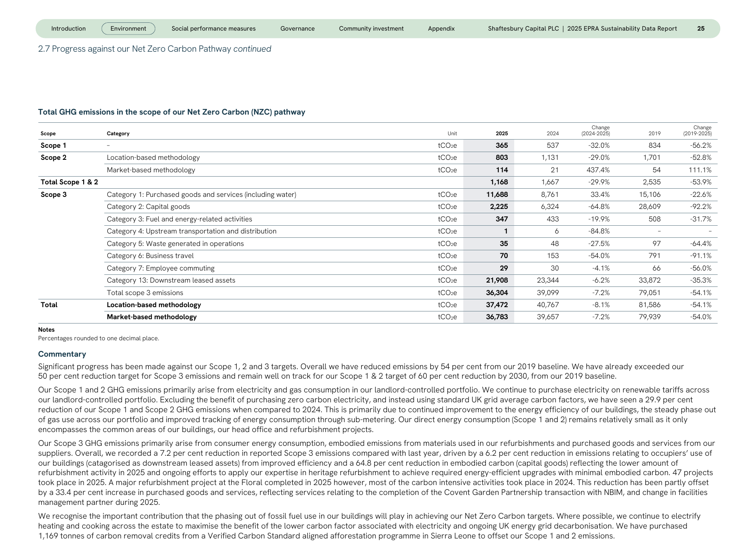Click the Shaftesbury Capital PLC report title
Screen dimensions: 756x560
tap(582, 28)
